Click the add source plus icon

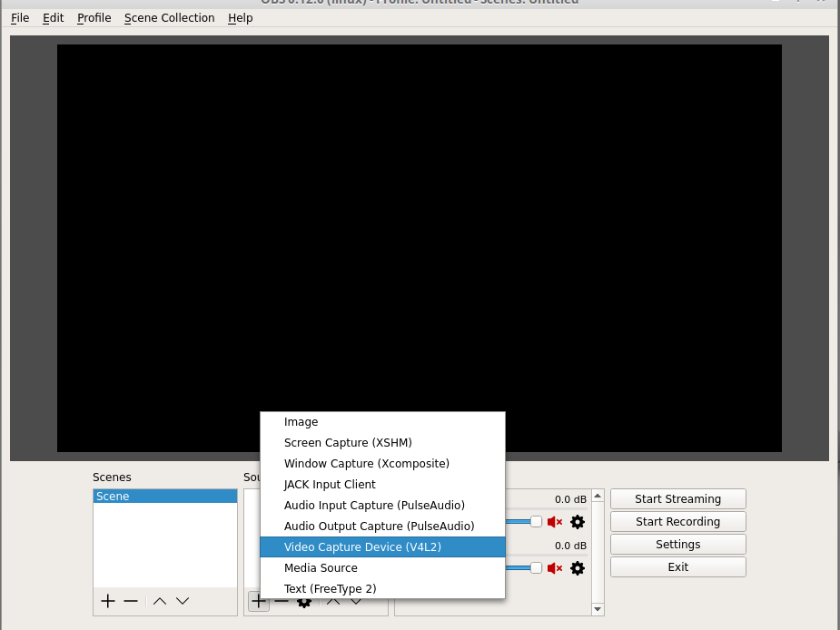[258, 601]
